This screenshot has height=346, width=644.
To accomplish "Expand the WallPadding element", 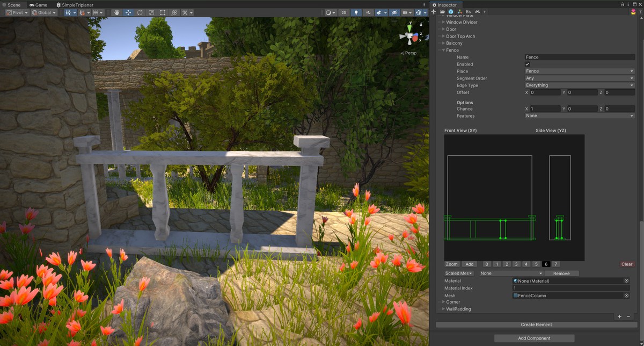I will point(443,309).
